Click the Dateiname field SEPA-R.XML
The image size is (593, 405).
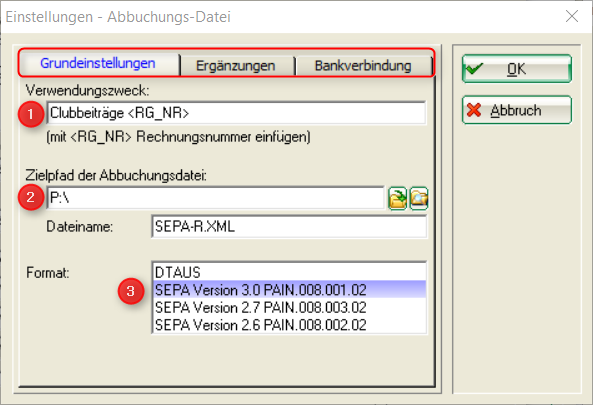click(x=289, y=227)
